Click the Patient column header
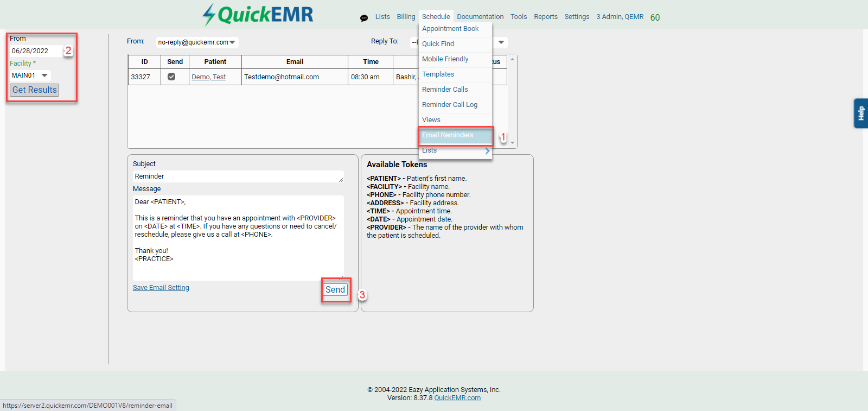The height and width of the screenshot is (411, 868). tap(215, 62)
